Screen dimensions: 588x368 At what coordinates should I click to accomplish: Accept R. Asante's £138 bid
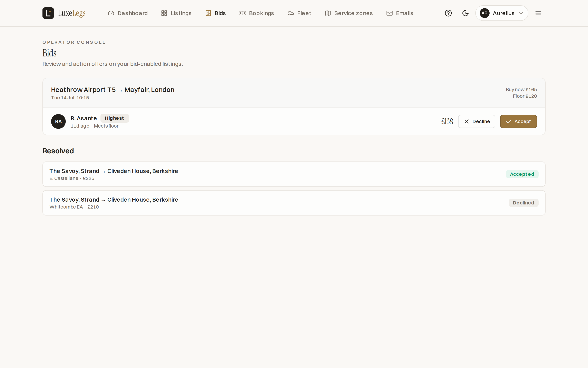[x=518, y=121]
